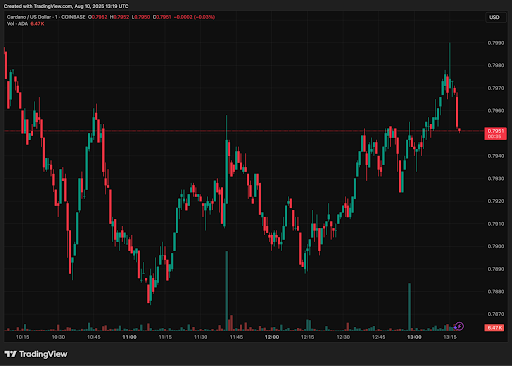
Task: Click the 13:00 label on the time axis
Action: (414, 337)
